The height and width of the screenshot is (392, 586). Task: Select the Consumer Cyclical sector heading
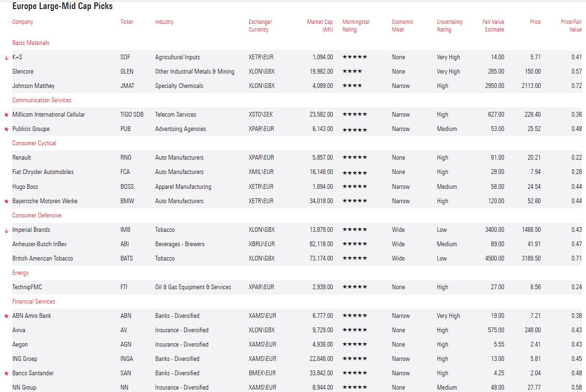tap(34, 143)
